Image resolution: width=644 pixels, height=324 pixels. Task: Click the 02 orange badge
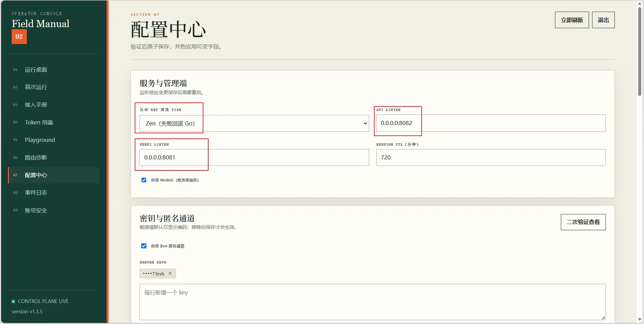click(19, 37)
